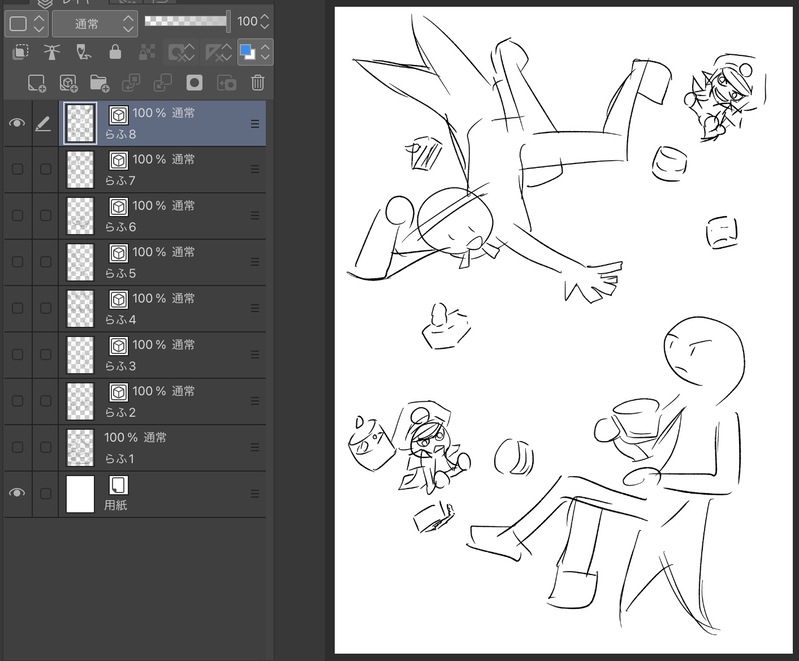Toggle edit checkbox on らふ7 layer
The width and height of the screenshot is (799, 661).
pyautogui.click(x=46, y=169)
